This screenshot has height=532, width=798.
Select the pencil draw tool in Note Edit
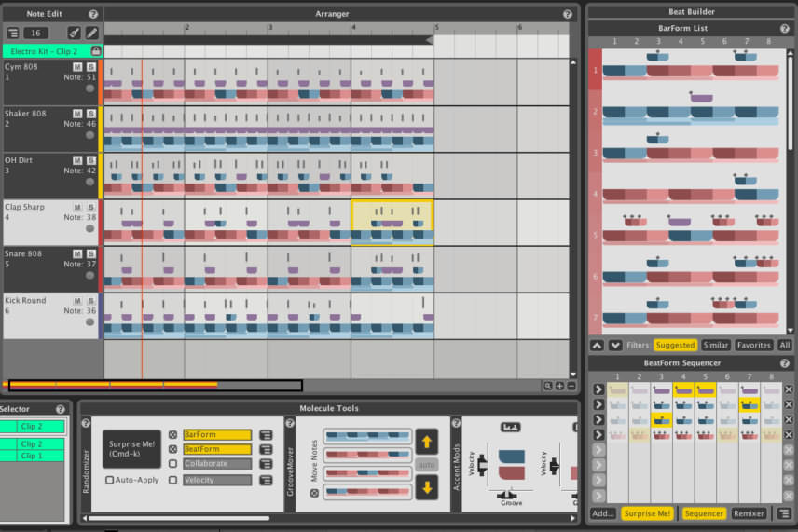(x=91, y=33)
